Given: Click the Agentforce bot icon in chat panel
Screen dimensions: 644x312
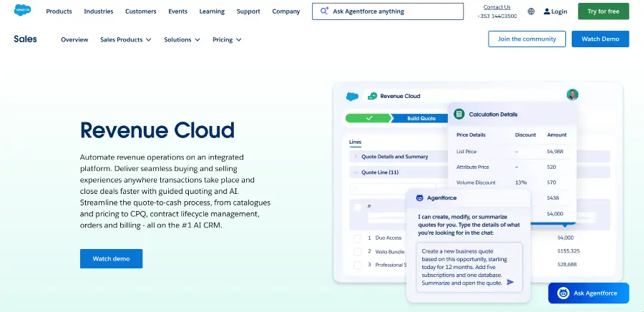Looking at the screenshot, I should click(419, 198).
